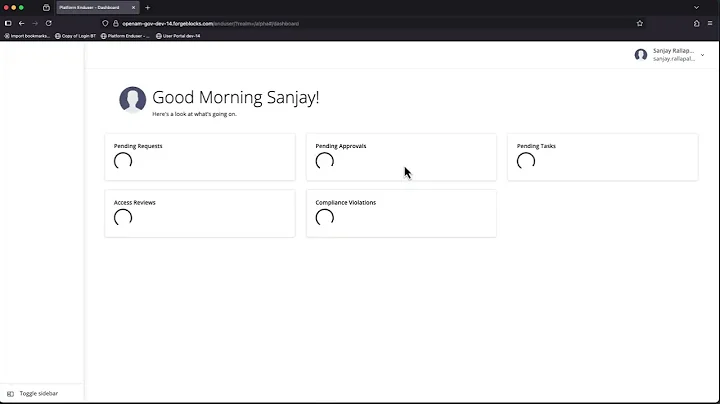Click the Pending Approvals loading spinner
720x404 pixels.
tap(325, 161)
